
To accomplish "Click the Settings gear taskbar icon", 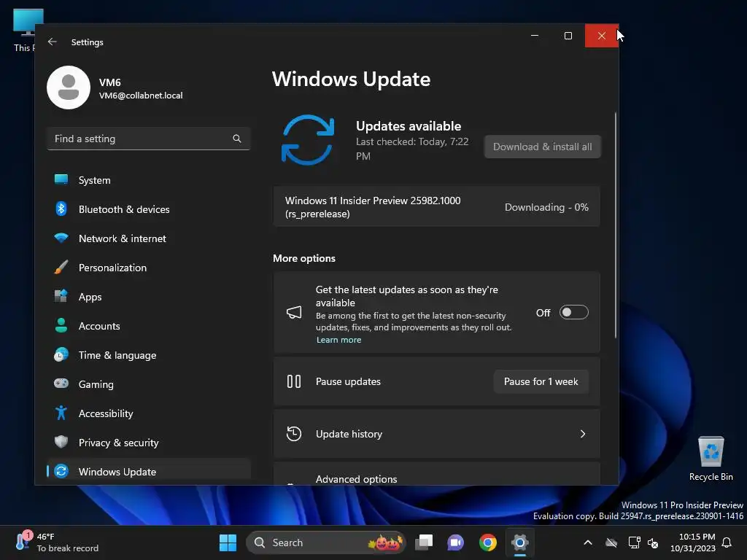I will pos(519,542).
